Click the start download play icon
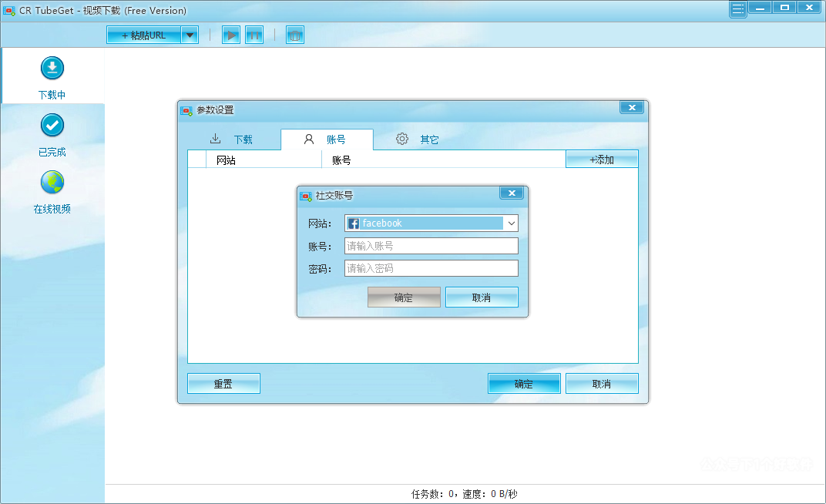 [x=230, y=35]
